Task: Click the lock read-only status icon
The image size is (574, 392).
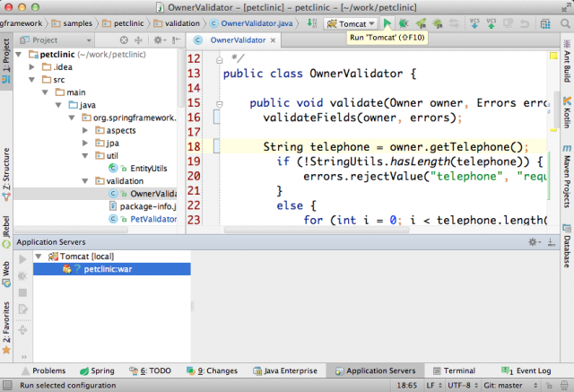Action: point(549,386)
